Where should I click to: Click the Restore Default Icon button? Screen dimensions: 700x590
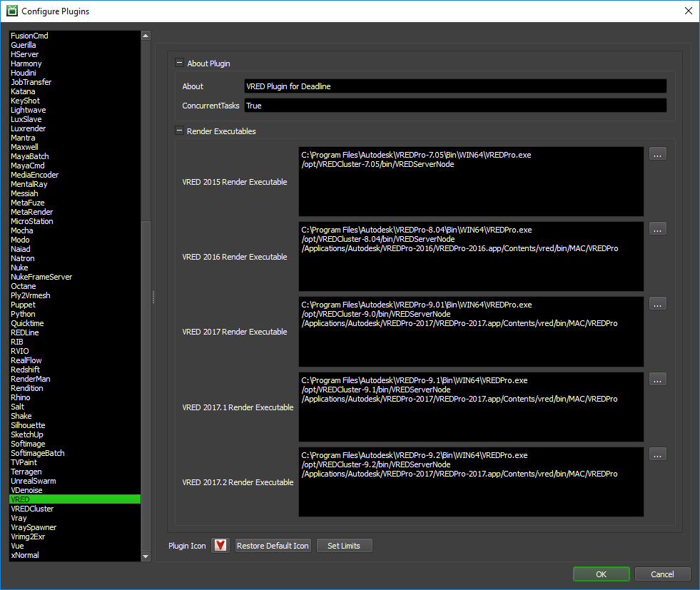273,545
